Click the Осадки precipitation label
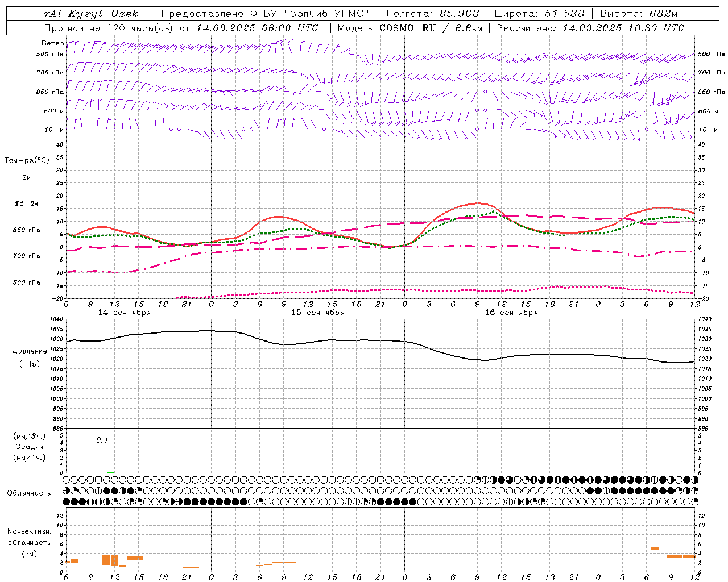The height and width of the screenshot is (582, 728). click(x=29, y=447)
